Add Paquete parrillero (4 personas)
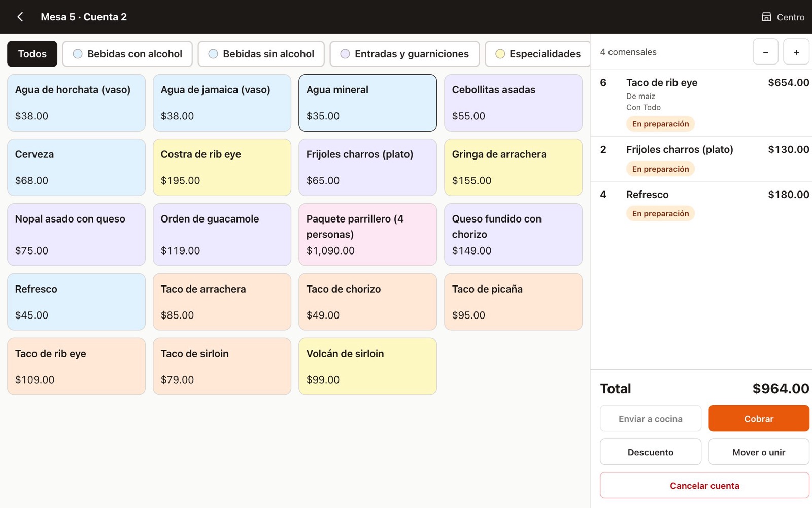812x508 pixels. coord(367,235)
